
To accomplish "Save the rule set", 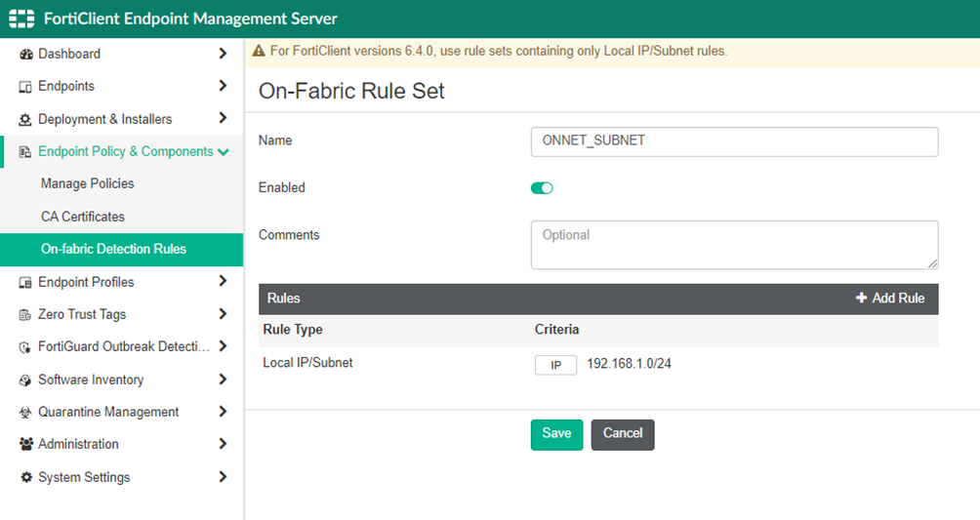I will pos(557,434).
